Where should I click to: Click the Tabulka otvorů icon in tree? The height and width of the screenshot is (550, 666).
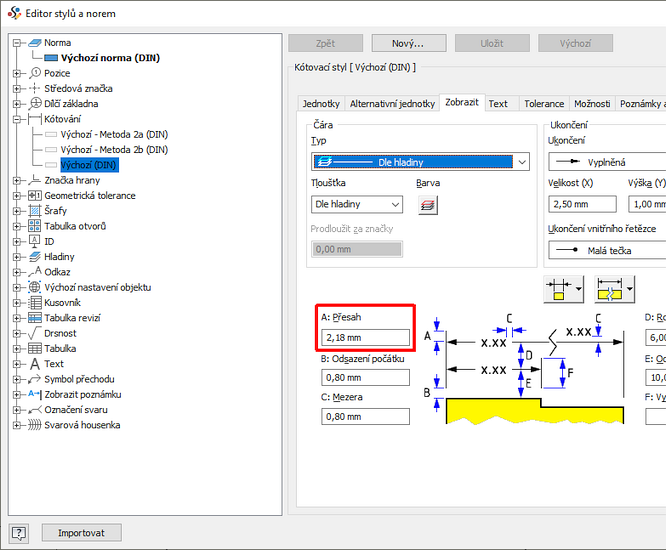(35, 226)
